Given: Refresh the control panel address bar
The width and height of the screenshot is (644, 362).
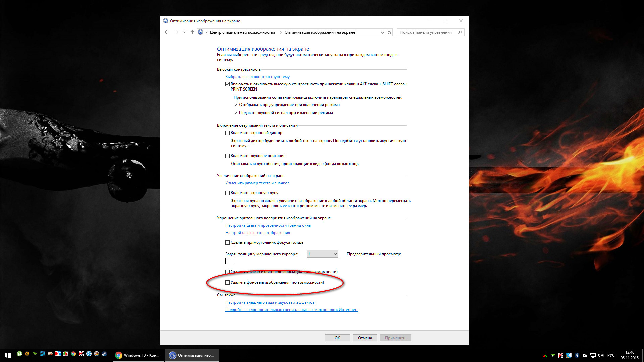Looking at the screenshot, I should pos(389,33).
